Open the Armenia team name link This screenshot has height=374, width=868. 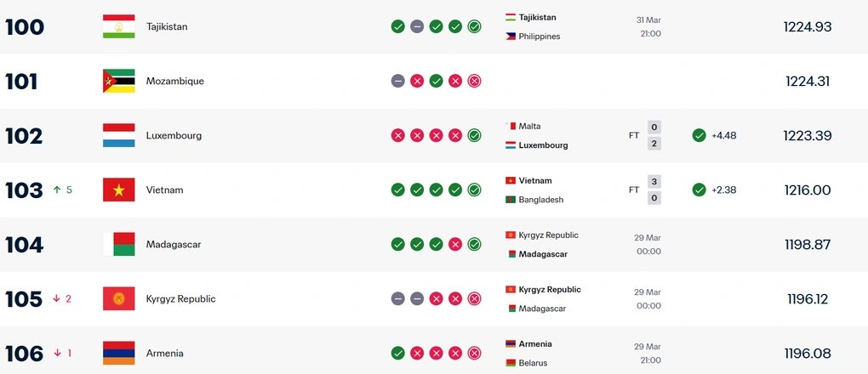tap(164, 353)
